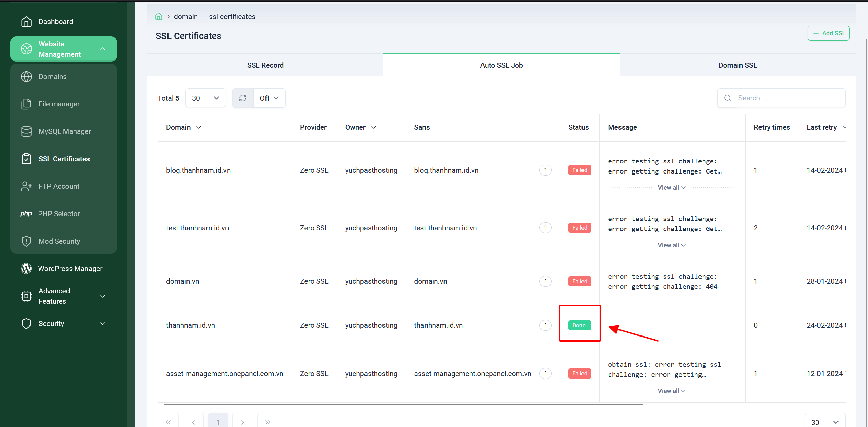
Task: Open Domains in the sidebar
Action: click(63, 77)
